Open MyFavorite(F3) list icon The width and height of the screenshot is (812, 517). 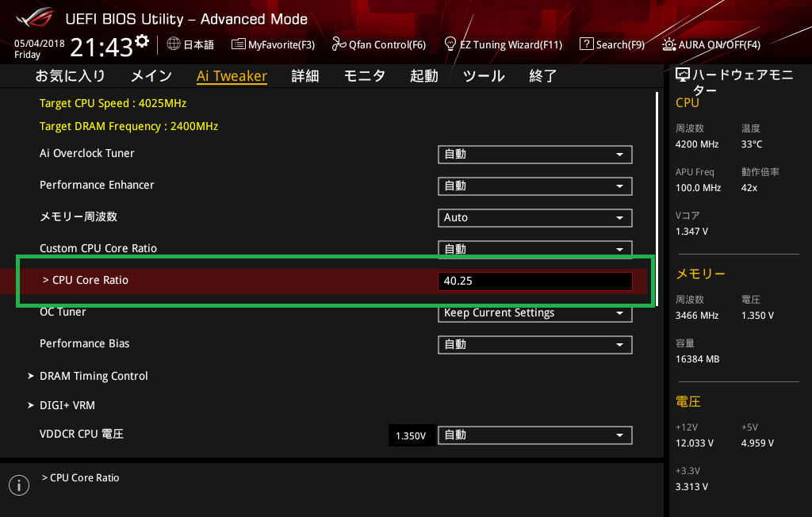[x=238, y=44]
